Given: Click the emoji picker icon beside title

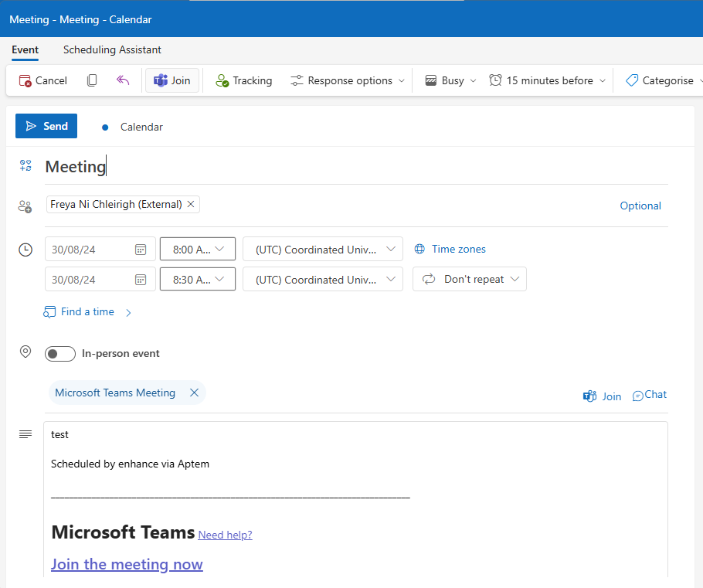Looking at the screenshot, I should pyautogui.click(x=25, y=166).
